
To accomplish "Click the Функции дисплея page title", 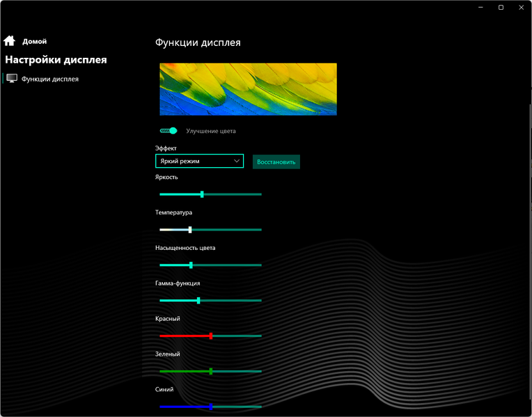I will (198, 42).
